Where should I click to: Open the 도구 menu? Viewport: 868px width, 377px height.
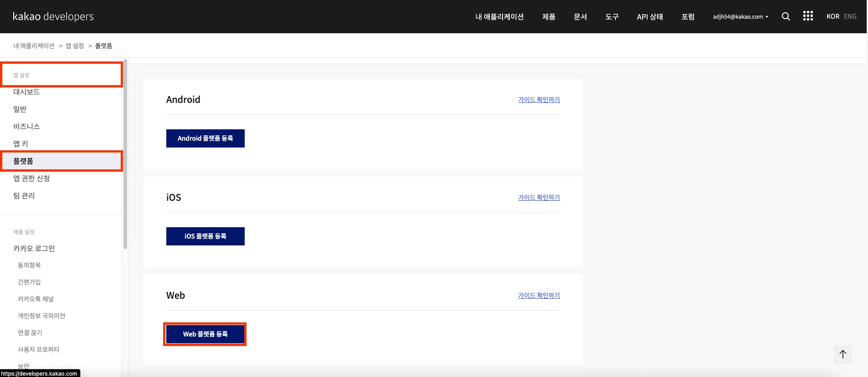tap(612, 17)
